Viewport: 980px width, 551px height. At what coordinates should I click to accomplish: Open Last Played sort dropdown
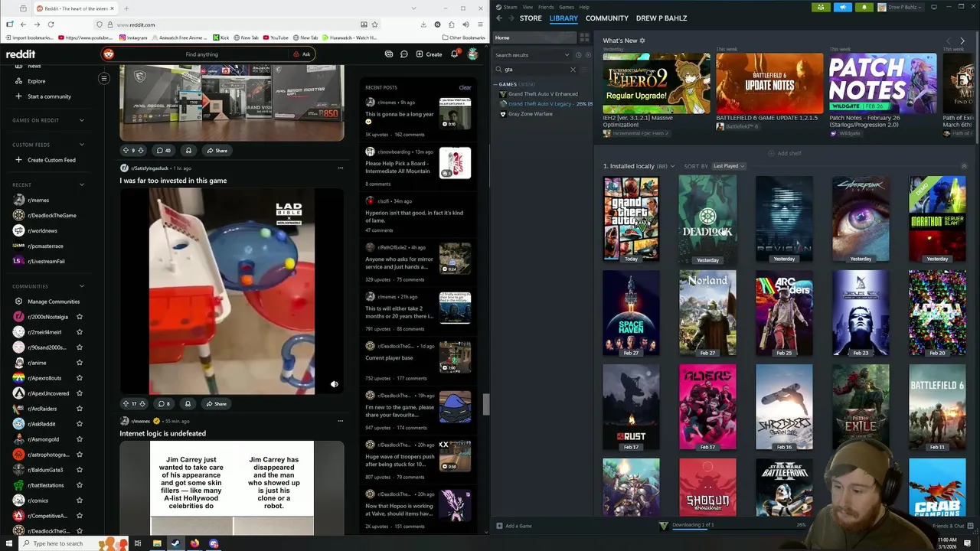click(x=728, y=166)
